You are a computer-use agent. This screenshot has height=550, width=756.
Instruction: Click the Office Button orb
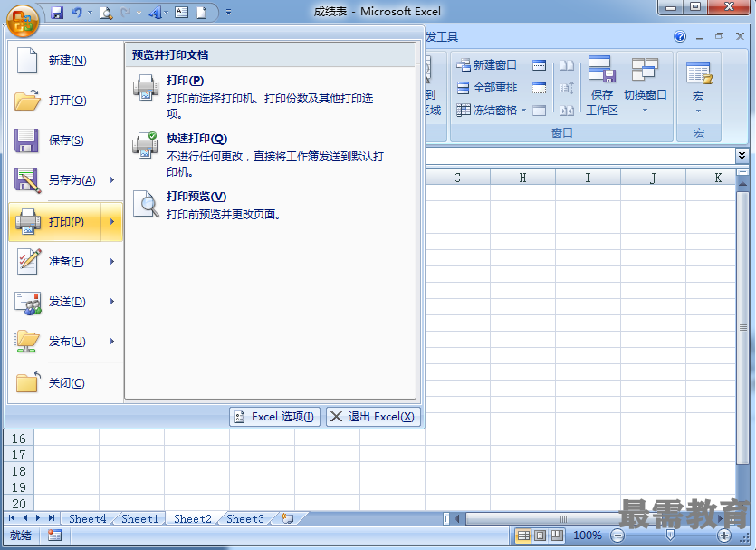22,21
